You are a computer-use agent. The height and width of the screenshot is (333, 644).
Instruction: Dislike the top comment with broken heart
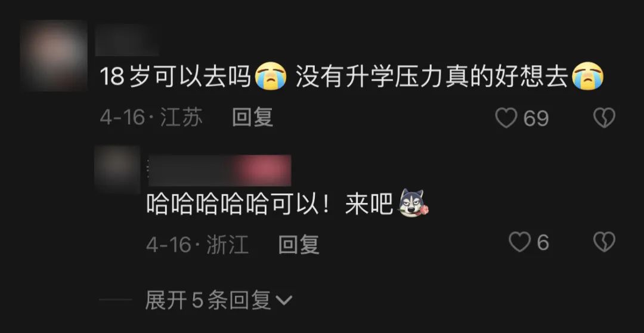(x=604, y=118)
